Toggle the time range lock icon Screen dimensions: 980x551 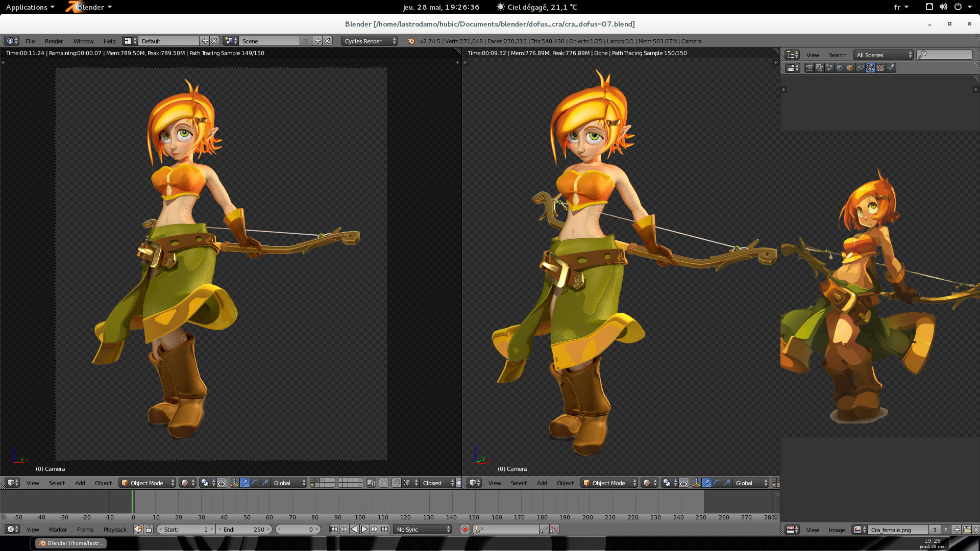[x=149, y=530]
